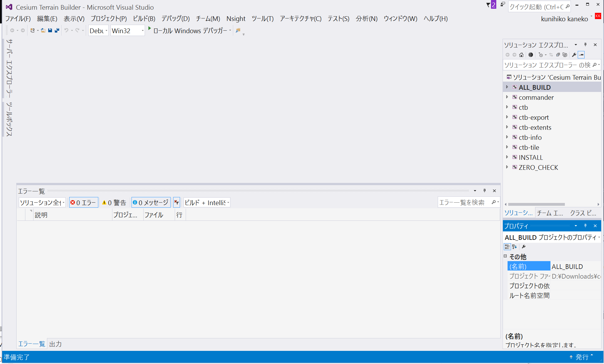The height and width of the screenshot is (364, 604).
Task: Select the ctb-tile project
Action: 529,147
